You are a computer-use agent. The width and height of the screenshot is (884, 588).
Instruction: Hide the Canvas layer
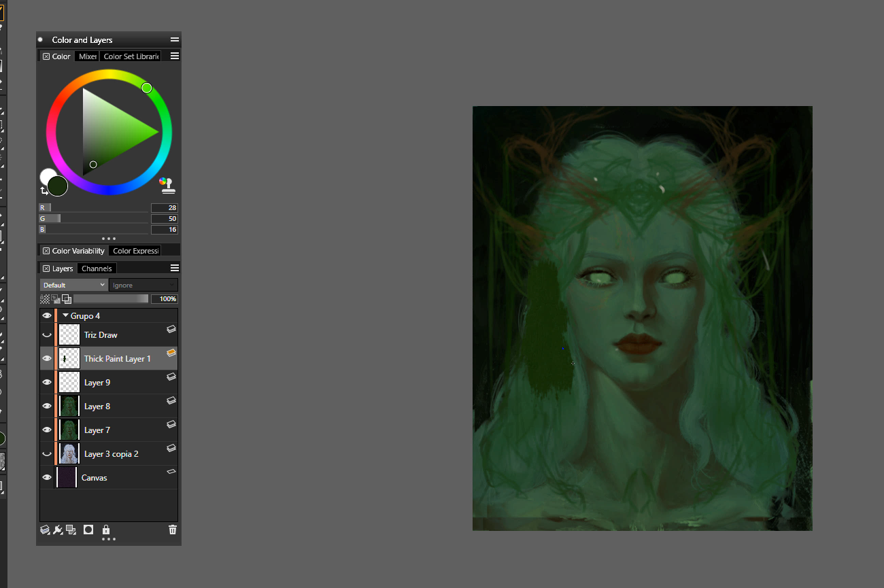(x=47, y=478)
